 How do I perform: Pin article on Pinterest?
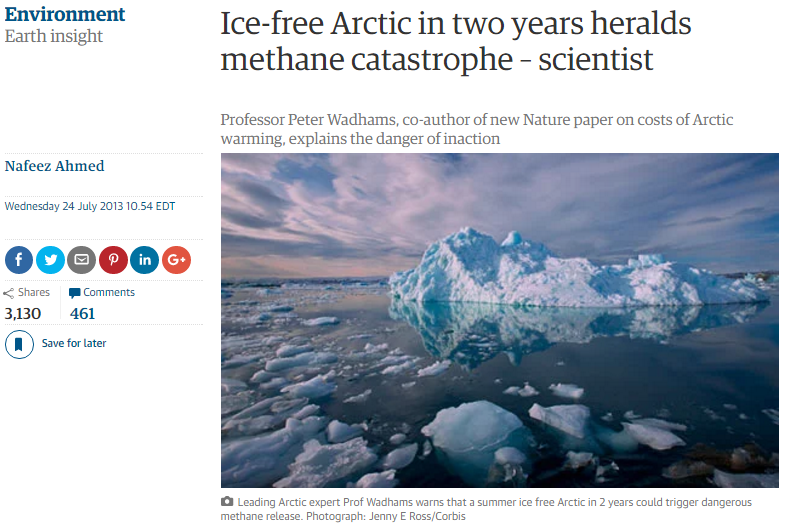(114, 260)
